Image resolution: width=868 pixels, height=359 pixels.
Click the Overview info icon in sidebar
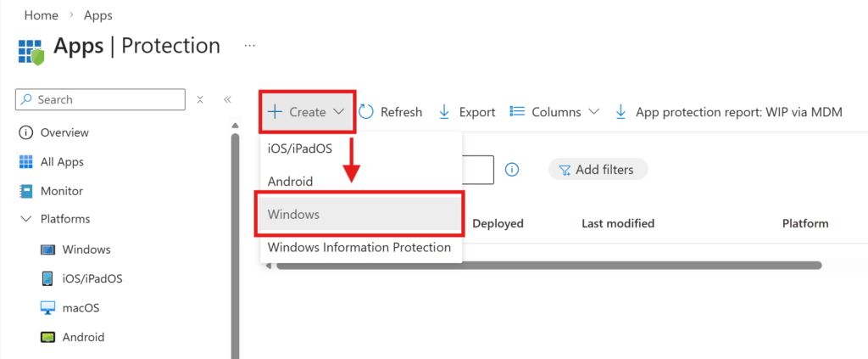[25, 132]
